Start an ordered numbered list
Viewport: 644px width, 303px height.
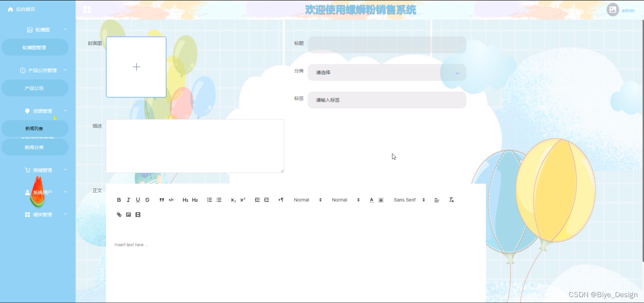(x=209, y=200)
